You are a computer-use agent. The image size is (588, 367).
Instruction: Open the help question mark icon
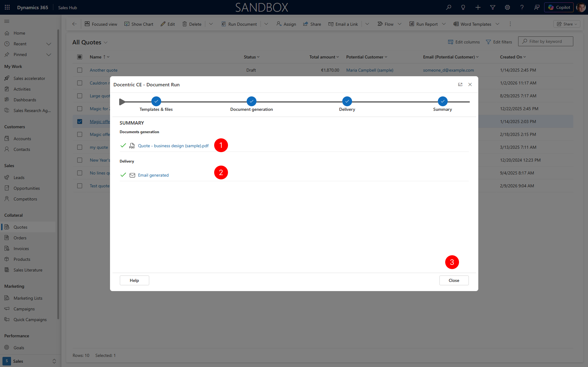point(522,7)
